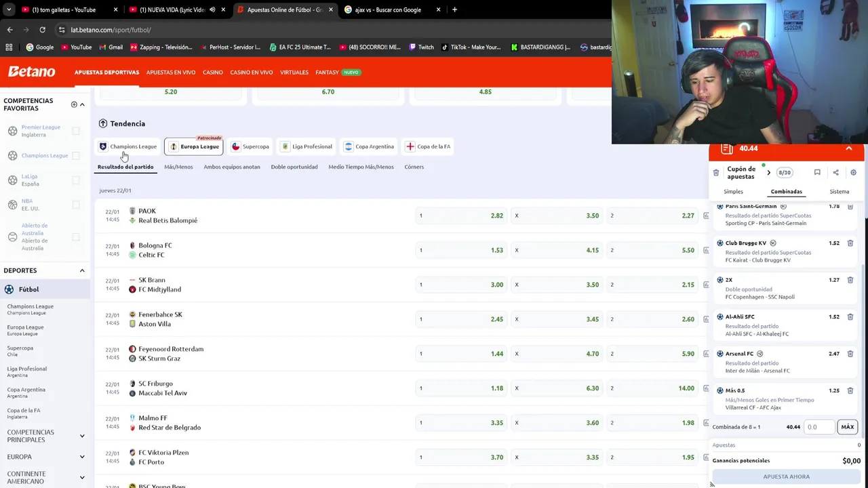Open Twitch bookmark in bookmarks bar
868x488 pixels.
420,47
